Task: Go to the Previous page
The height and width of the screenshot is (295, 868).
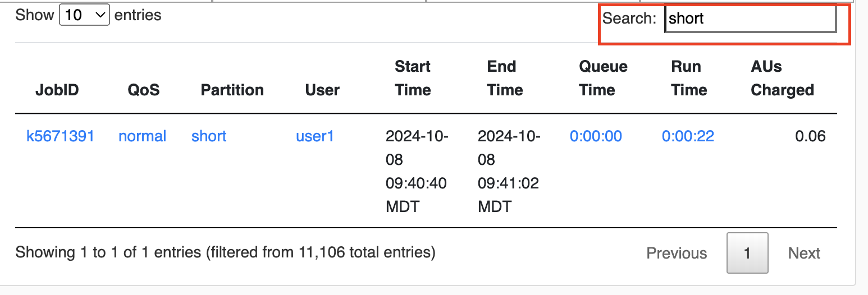Action: [677, 253]
